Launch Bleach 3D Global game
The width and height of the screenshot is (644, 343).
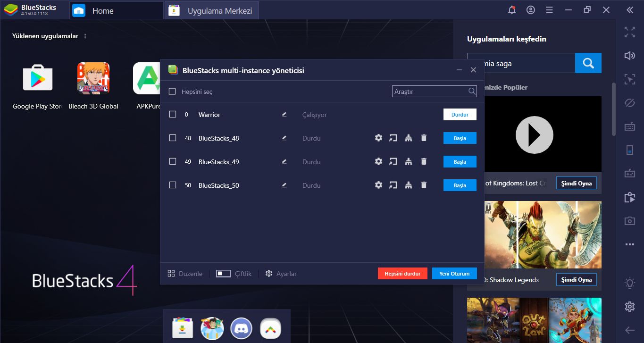pyautogui.click(x=93, y=78)
